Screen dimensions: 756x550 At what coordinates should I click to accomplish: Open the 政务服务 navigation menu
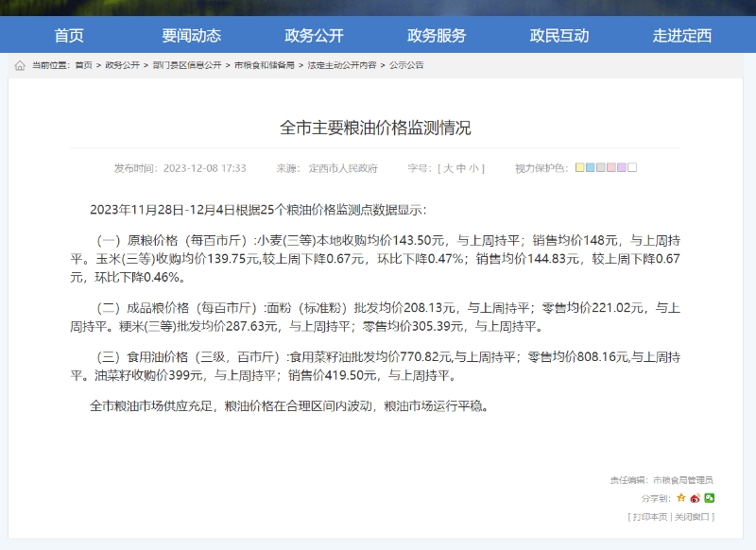(x=437, y=36)
